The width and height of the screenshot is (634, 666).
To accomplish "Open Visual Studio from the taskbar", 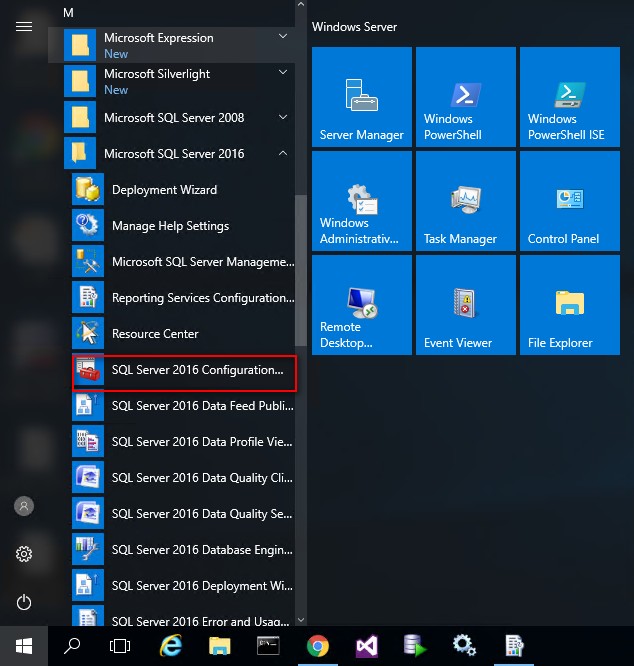I will coord(366,646).
